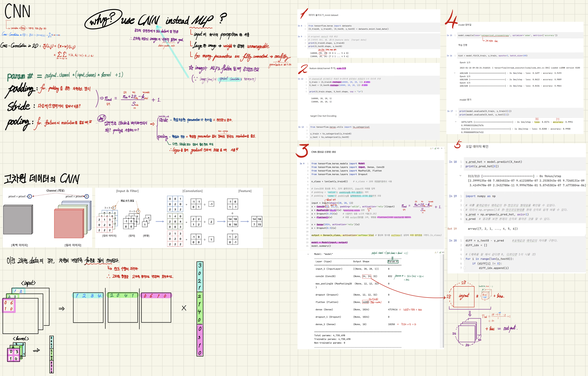Select the In 9 cell label

(302, 163)
